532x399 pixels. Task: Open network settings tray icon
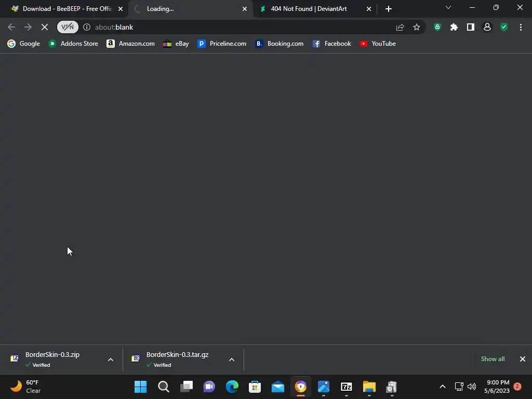click(x=459, y=387)
